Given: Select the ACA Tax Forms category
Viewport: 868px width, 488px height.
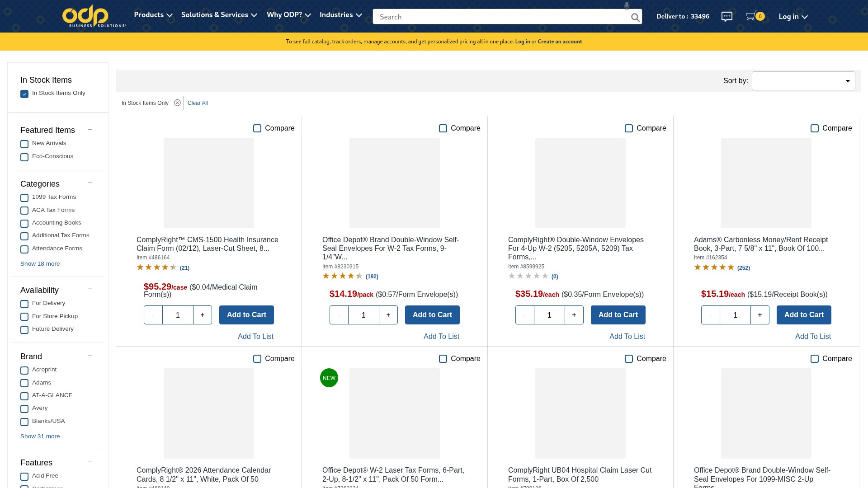Looking at the screenshot, I should [x=24, y=211].
